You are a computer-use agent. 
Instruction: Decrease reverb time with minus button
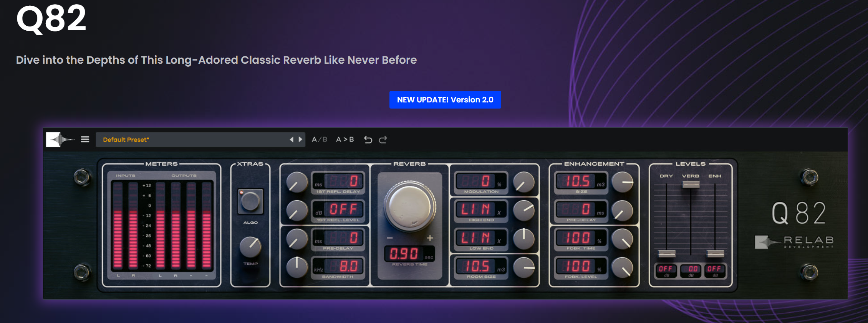[x=390, y=238]
